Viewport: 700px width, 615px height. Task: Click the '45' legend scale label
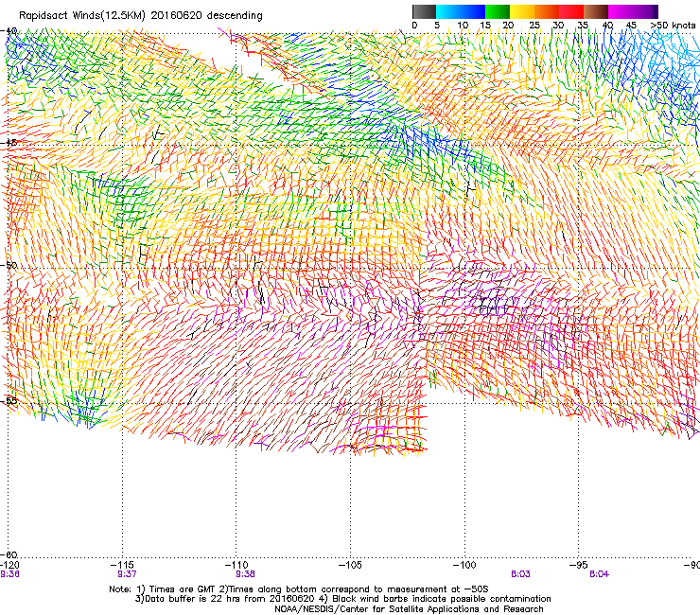coord(631,26)
